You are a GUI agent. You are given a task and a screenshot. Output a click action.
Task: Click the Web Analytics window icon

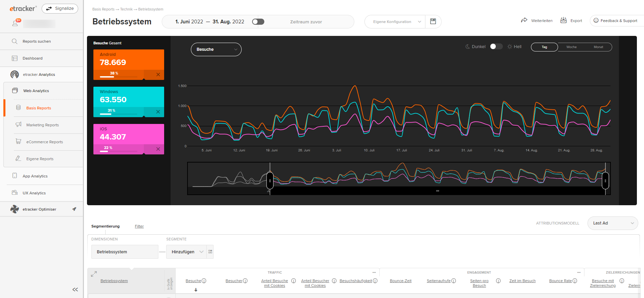tap(15, 91)
